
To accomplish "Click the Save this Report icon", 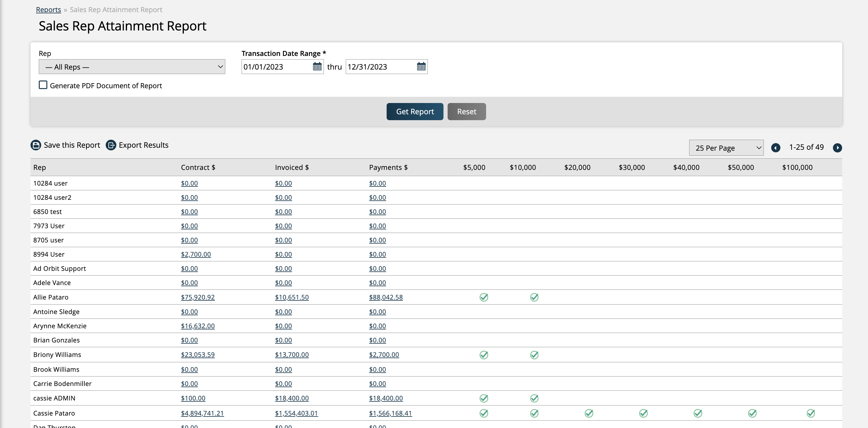I will tap(36, 145).
